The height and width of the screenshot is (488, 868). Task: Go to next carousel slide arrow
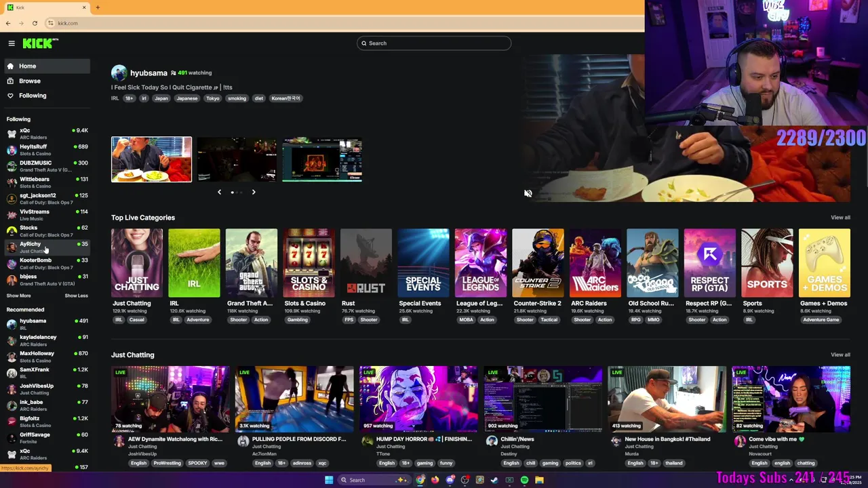pyautogui.click(x=254, y=192)
